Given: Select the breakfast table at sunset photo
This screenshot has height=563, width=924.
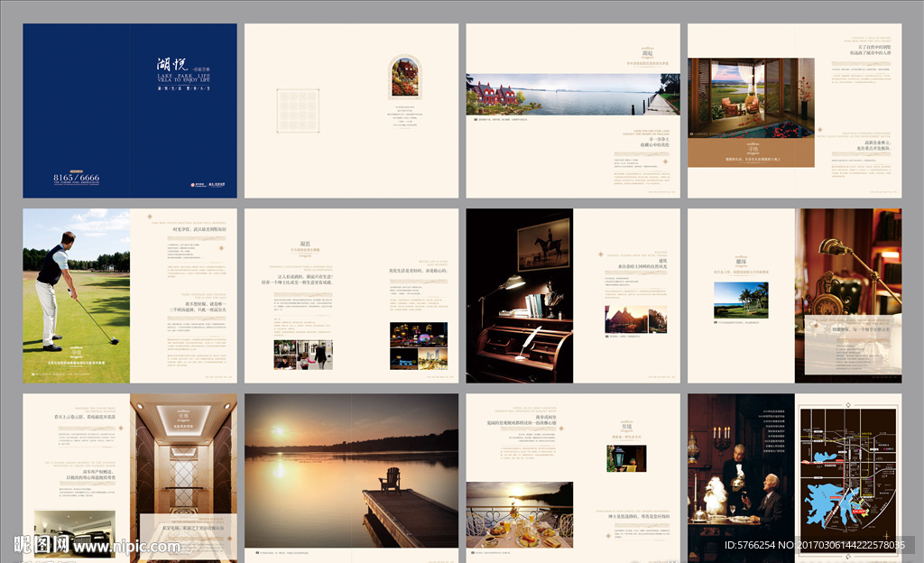Looking at the screenshot, I should click(519, 515).
